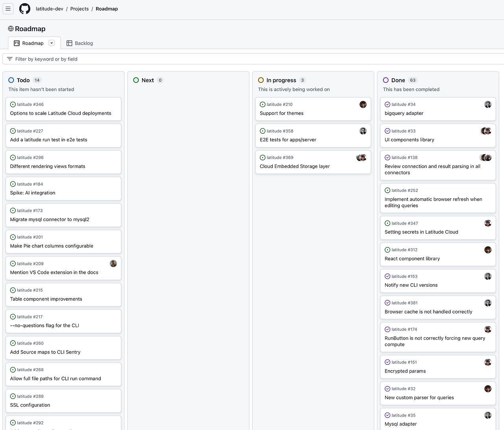The image size is (504, 430).
Task: Click the Next column status circle
Action: [x=136, y=80]
